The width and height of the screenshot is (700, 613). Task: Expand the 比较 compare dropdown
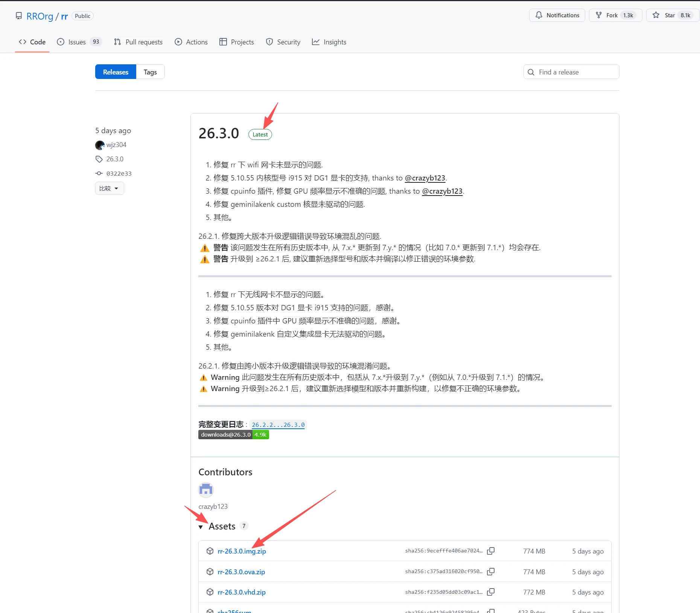[109, 188]
